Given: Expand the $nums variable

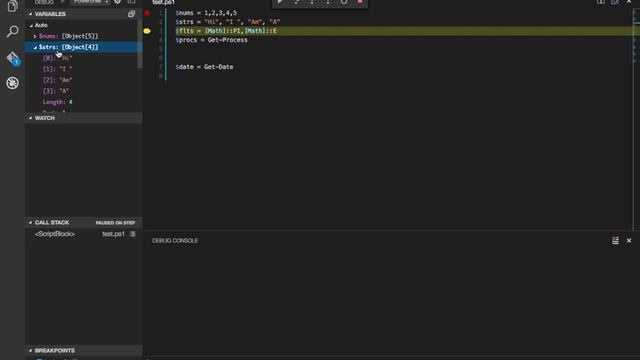Looking at the screenshot, I should [x=35, y=36].
